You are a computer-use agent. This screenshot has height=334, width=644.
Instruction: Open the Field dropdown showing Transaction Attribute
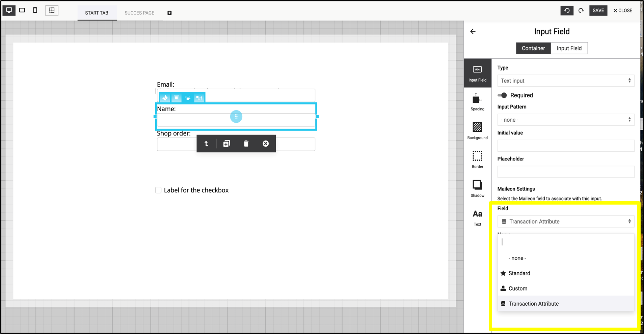(566, 221)
